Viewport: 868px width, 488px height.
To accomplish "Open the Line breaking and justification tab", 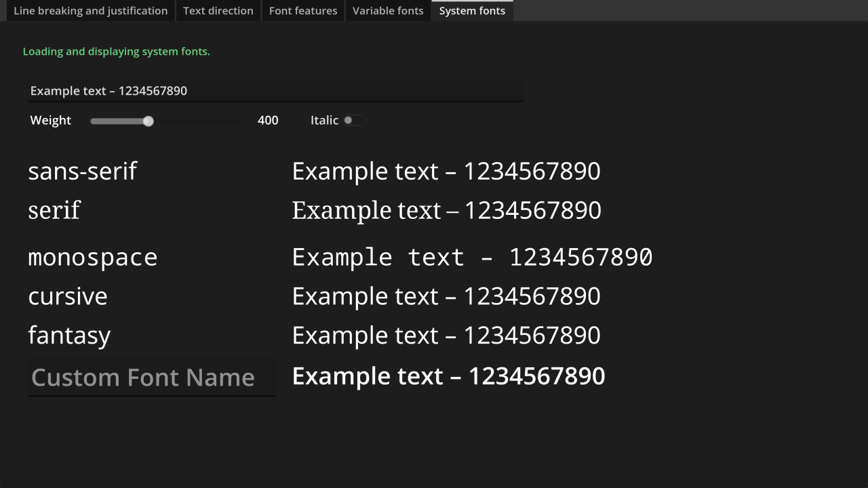I will click(90, 10).
